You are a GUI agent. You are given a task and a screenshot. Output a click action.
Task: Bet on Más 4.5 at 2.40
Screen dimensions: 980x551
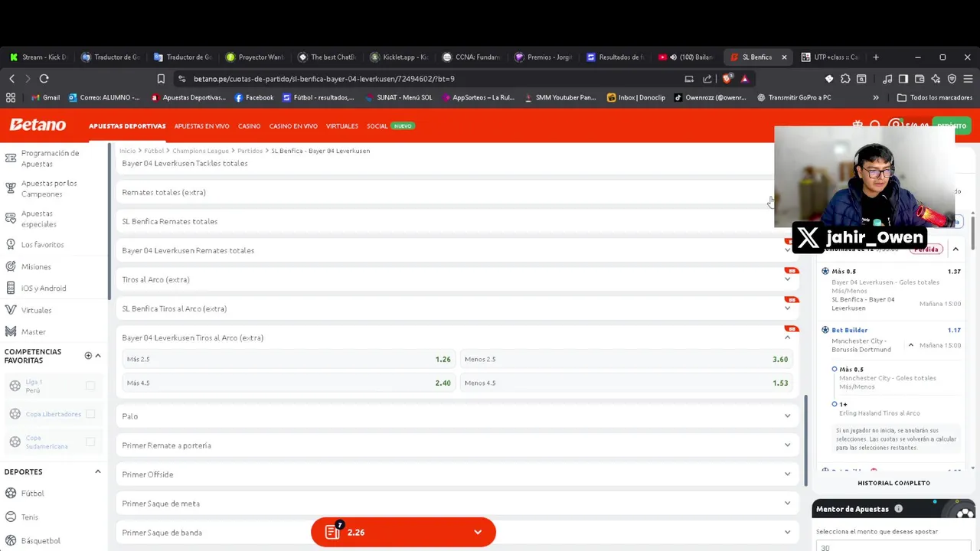289,383
